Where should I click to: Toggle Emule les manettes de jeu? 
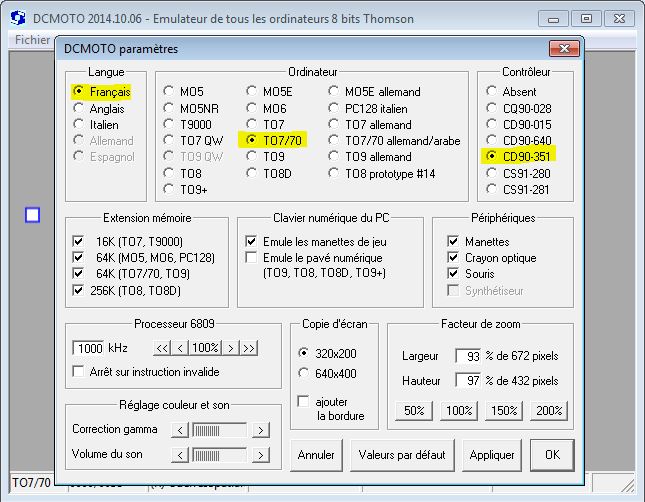pos(316,242)
